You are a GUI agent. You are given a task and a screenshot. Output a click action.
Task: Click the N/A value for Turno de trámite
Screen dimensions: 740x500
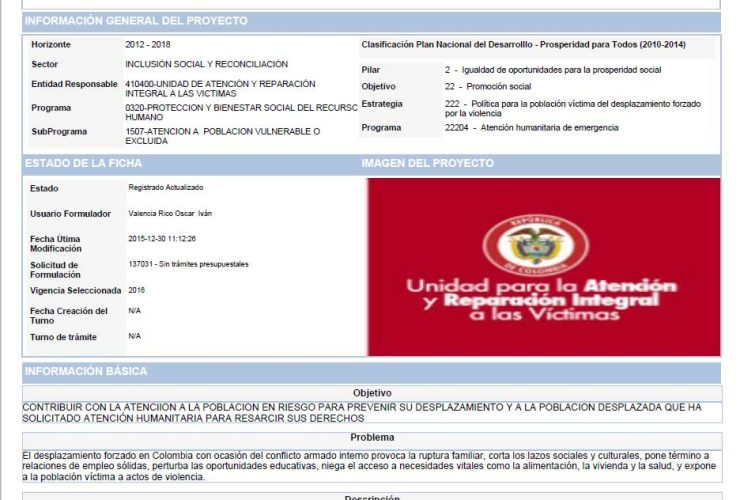[135, 336]
